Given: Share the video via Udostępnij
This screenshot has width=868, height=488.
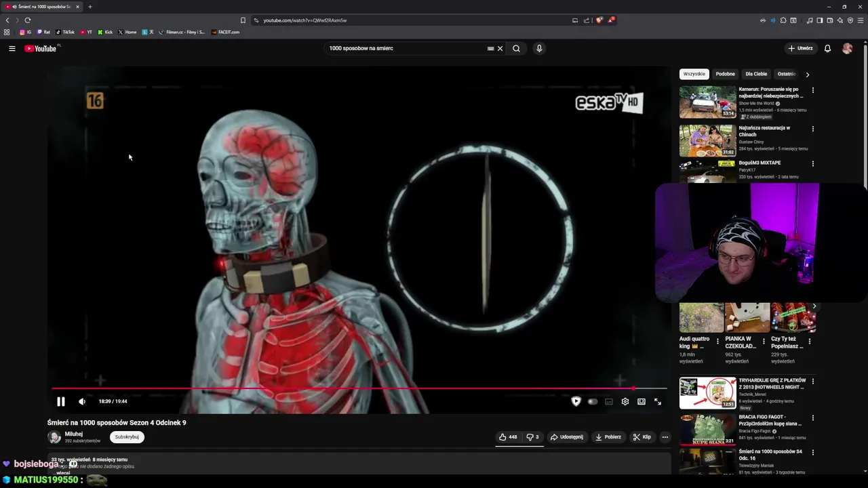Looking at the screenshot, I should (566, 437).
